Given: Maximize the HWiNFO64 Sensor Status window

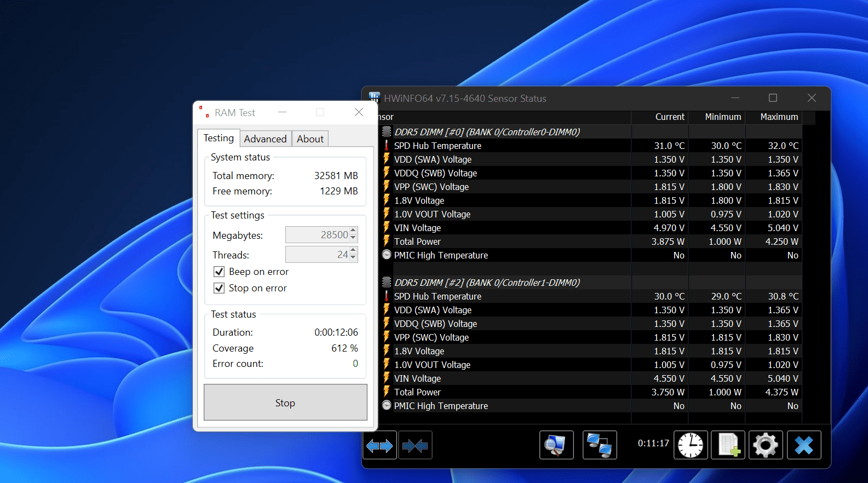Looking at the screenshot, I should pyautogui.click(x=773, y=98).
